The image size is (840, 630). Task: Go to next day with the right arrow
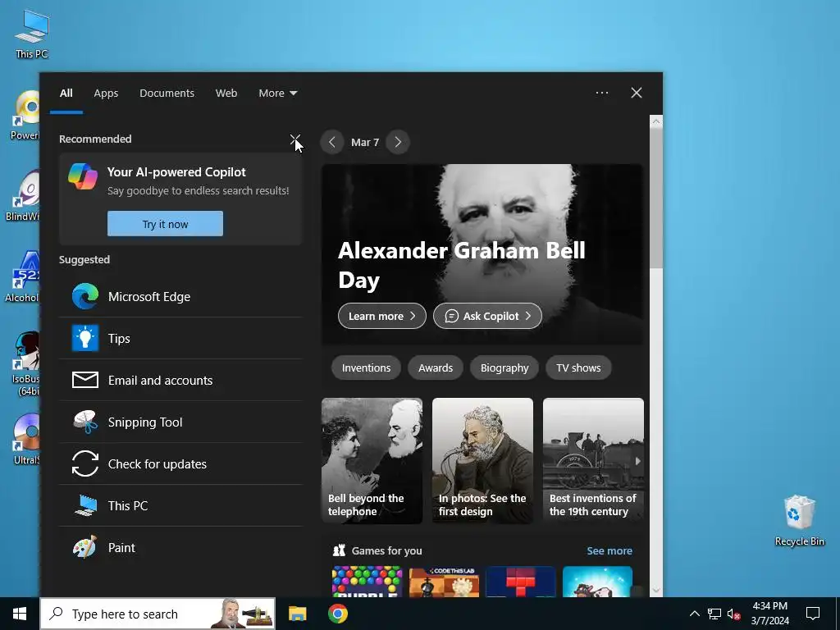click(x=398, y=142)
